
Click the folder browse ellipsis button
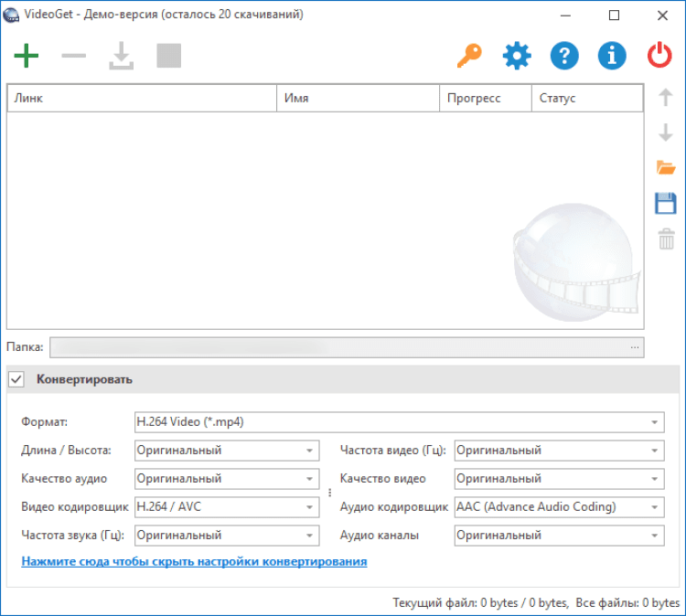coord(634,347)
